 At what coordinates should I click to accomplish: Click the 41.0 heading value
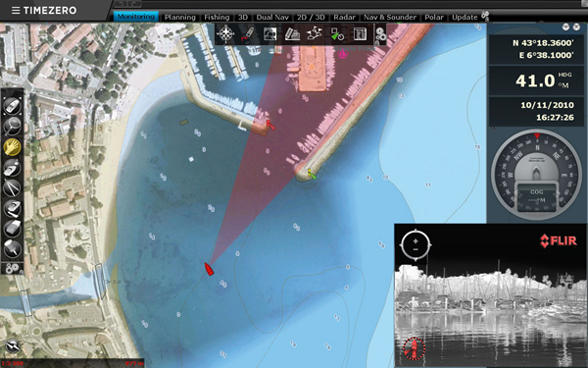point(535,80)
